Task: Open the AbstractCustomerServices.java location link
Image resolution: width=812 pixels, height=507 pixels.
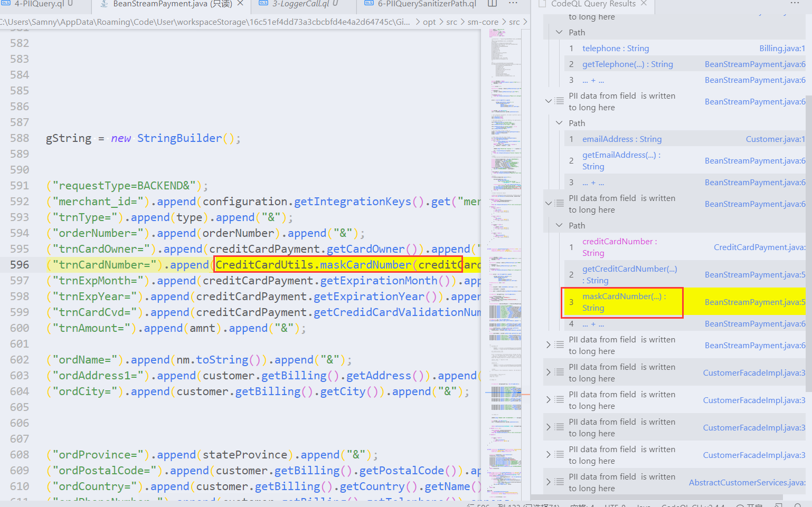Action: [x=747, y=482]
